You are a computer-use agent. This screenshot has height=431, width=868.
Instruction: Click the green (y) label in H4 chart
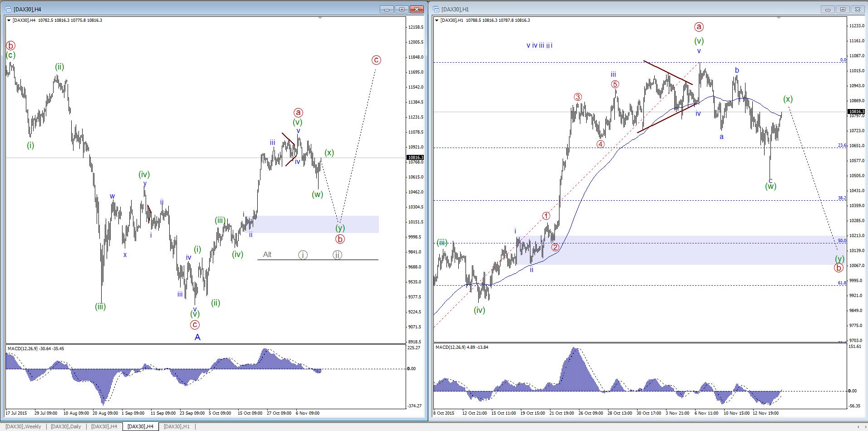tap(340, 228)
